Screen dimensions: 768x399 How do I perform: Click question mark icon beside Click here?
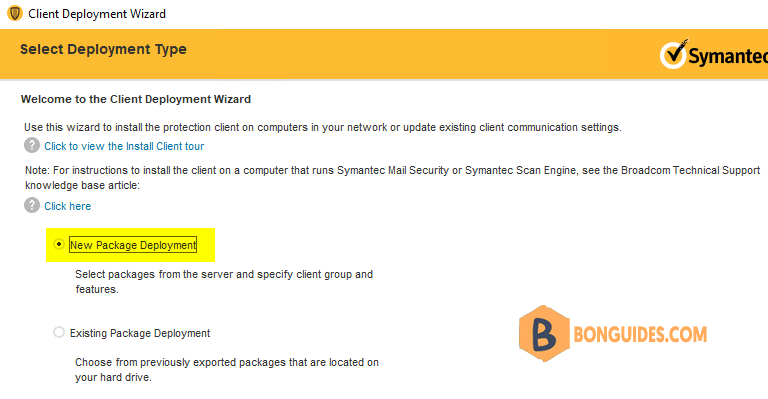click(32, 205)
